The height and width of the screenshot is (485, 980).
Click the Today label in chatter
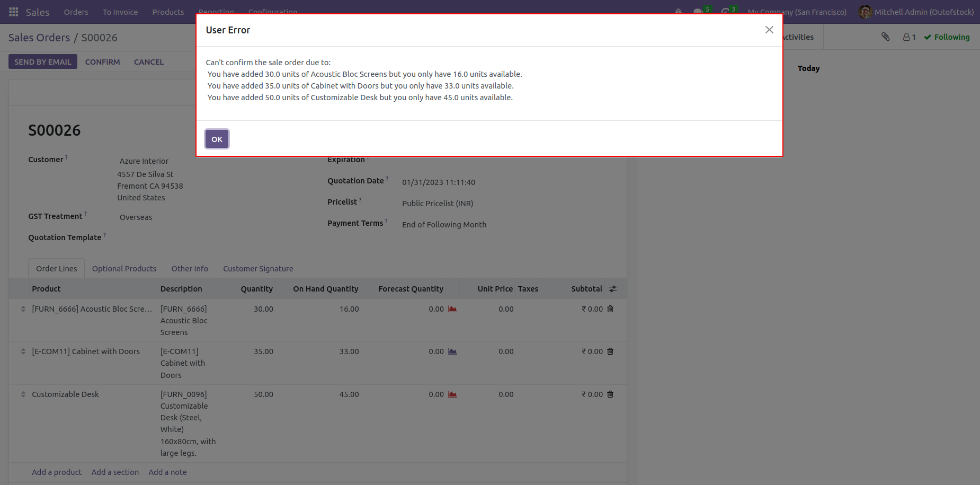(x=808, y=68)
